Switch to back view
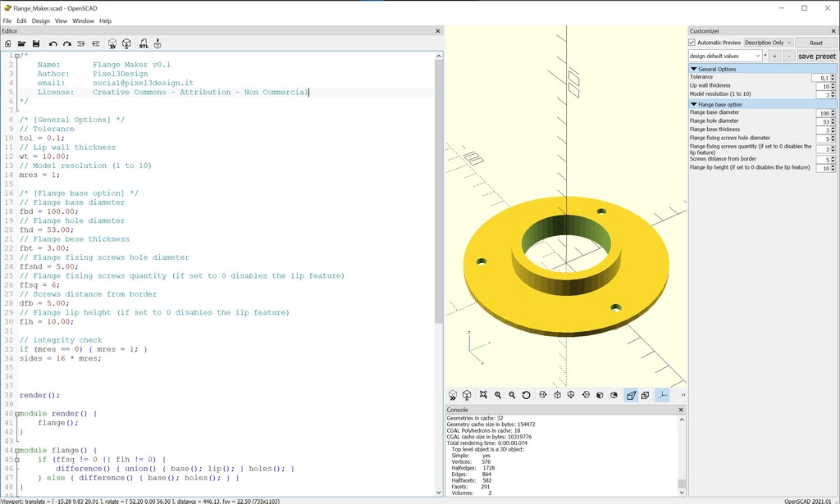840x504 pixels. tap(614, 395)
